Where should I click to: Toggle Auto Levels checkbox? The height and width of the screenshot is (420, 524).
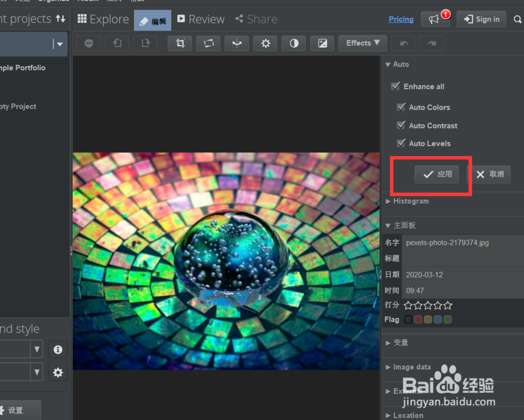(401, 143)
